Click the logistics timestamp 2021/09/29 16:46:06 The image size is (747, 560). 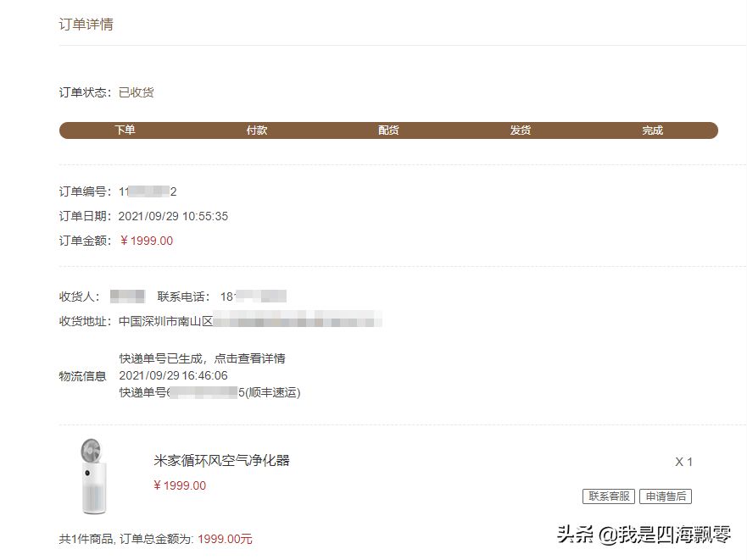[174, 375]
